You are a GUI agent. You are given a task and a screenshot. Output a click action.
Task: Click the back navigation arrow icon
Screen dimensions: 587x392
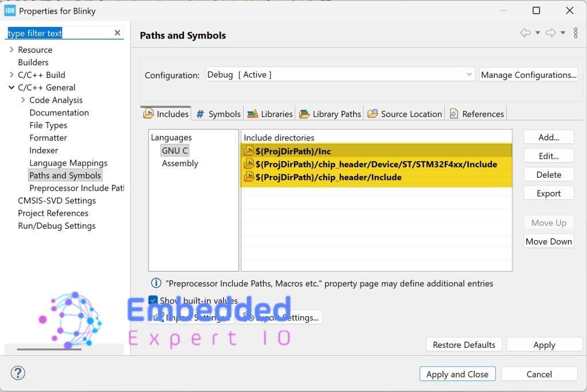click(525, 33)
